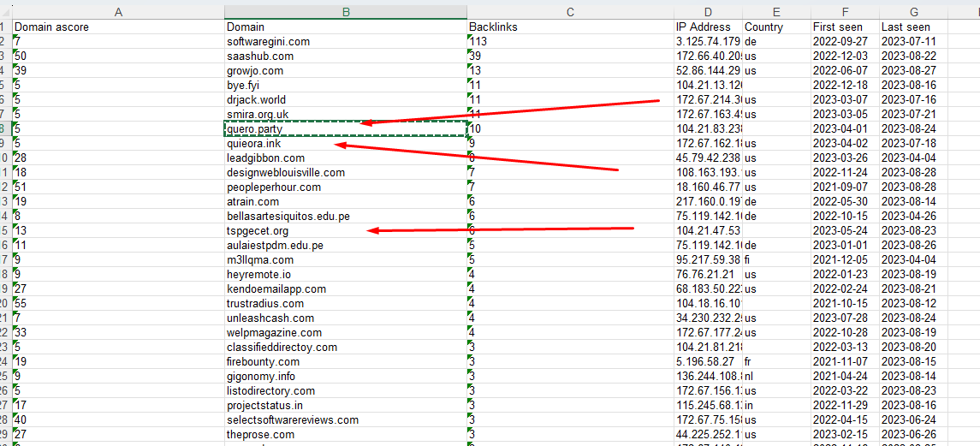Click ascore 55 in trustradius.com row
Image resolution: width=980 pixels, height=446 pixels.
[x=118, y=303]
